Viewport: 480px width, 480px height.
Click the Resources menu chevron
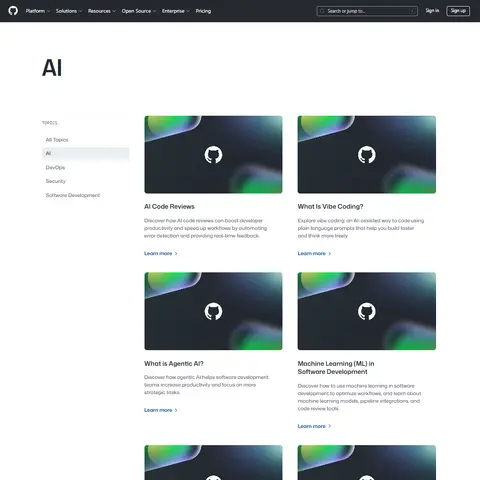[x=114, y=11]
